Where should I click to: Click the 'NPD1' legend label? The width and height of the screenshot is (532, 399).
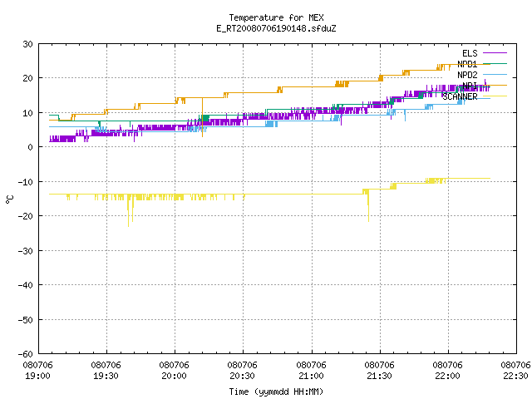click(x=467, y=64)
